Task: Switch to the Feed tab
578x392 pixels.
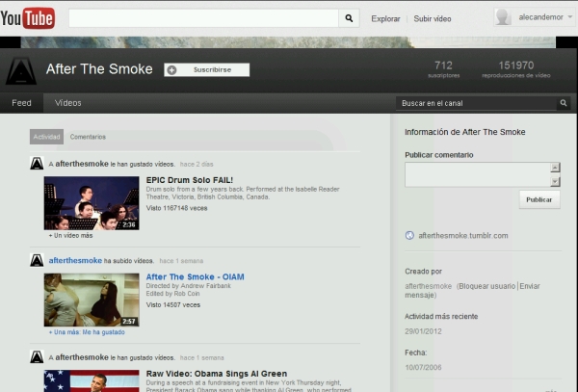Action: [22, 103]
